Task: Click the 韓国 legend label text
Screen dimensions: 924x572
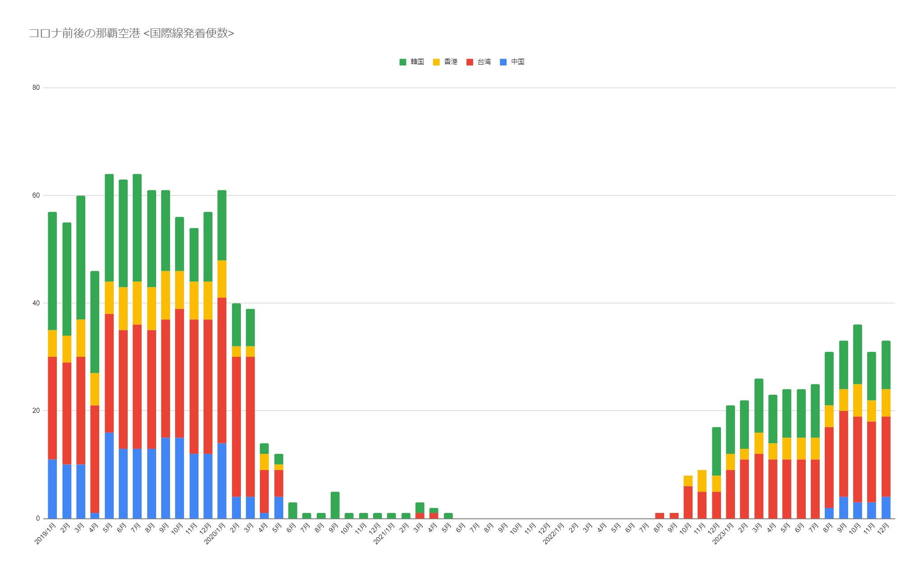Action: point(417,62)
